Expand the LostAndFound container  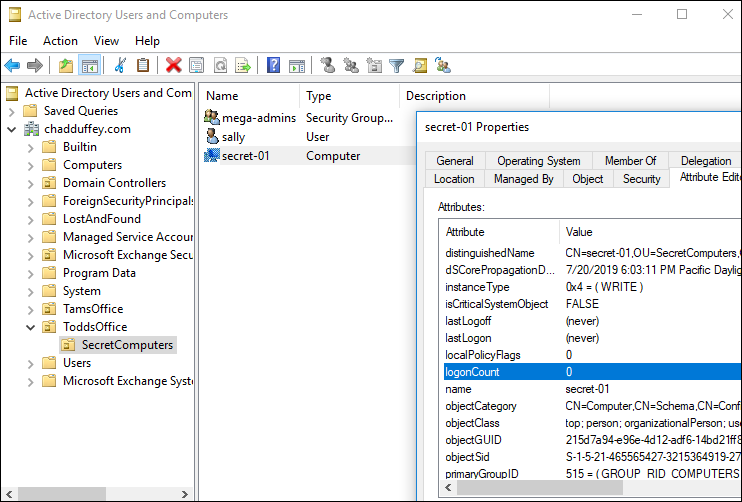click(31, 220)
